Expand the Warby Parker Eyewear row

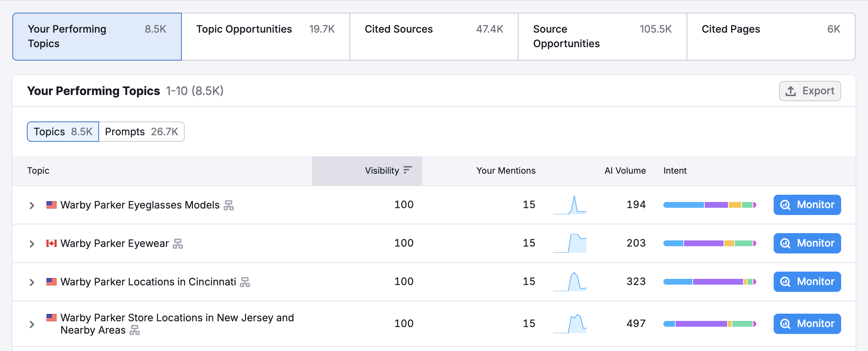pos(32,243)
